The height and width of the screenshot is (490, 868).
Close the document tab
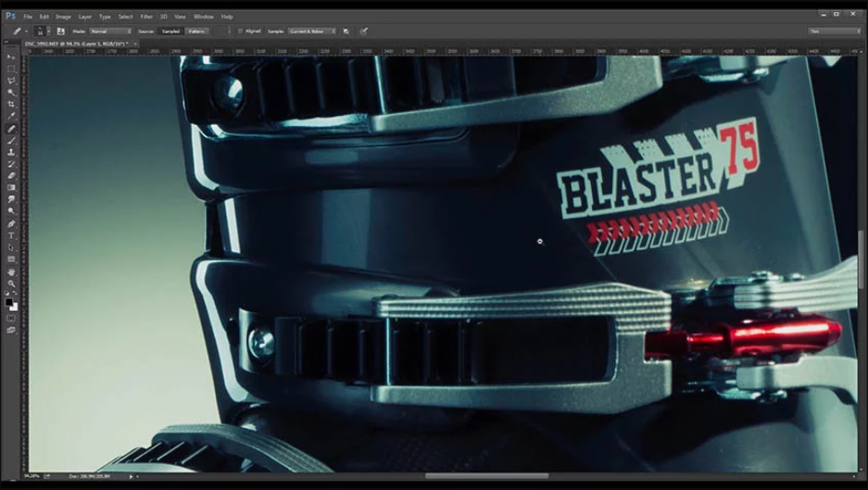pyautogui.click(x=134, y=44)
